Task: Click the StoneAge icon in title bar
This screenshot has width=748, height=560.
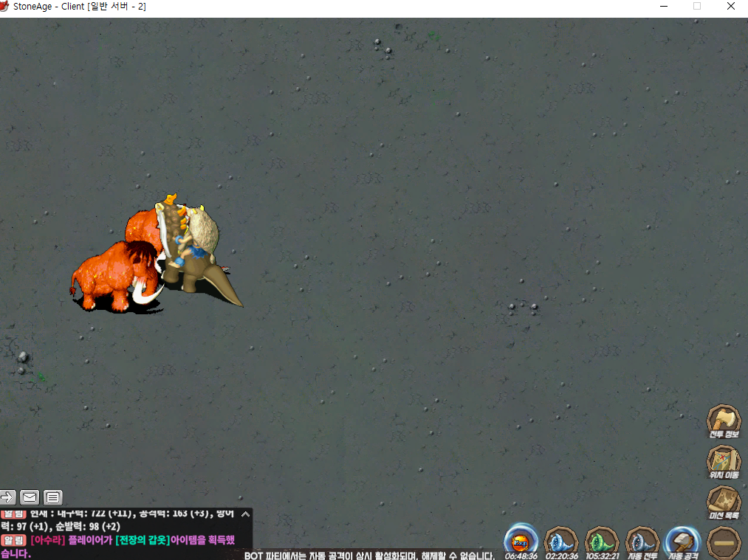Action: tap(5, 7)
